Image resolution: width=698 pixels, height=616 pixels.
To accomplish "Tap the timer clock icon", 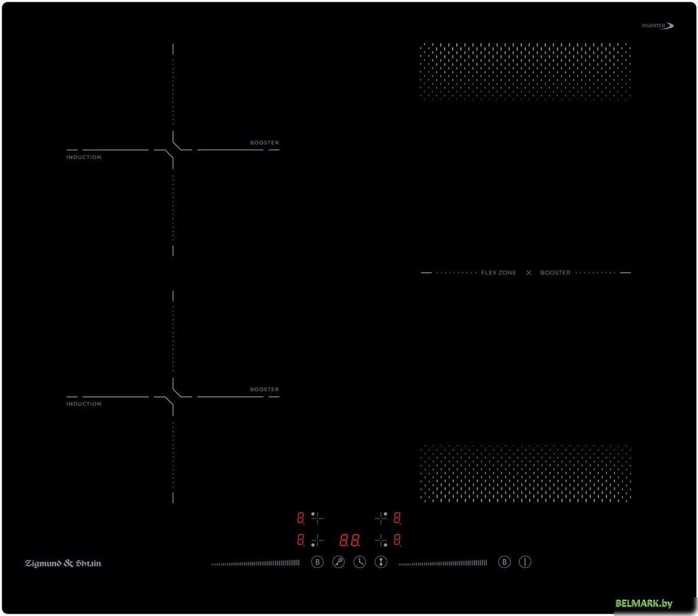I will [359, 562].
